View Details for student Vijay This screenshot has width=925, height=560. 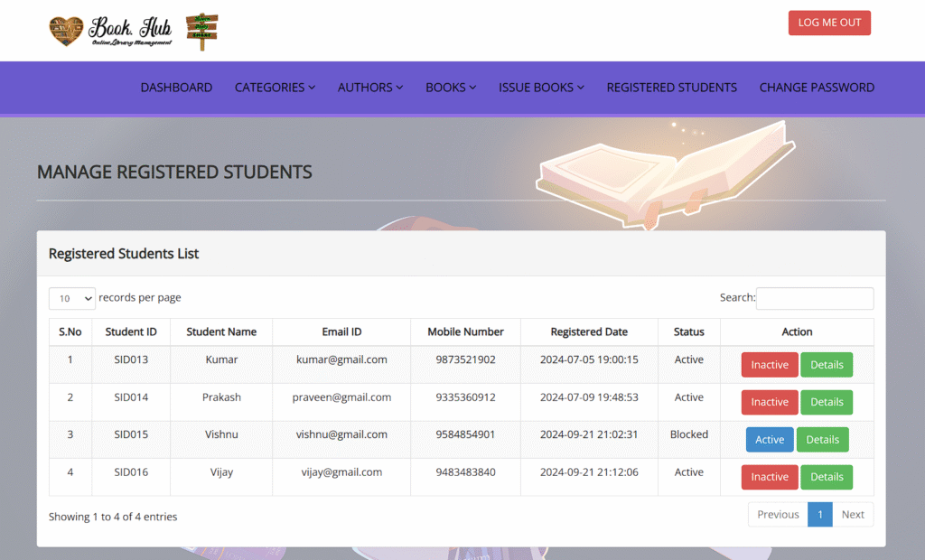click(827, 477)
